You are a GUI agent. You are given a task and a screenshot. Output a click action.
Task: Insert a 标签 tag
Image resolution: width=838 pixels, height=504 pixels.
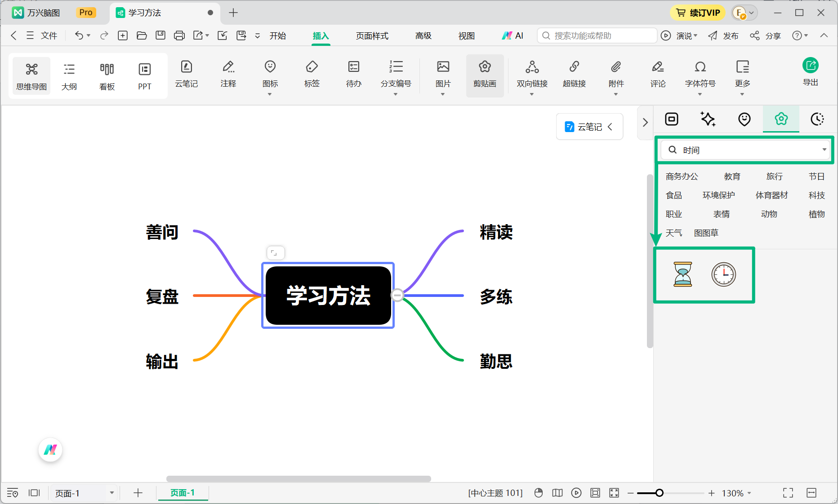tap(312, 74)
